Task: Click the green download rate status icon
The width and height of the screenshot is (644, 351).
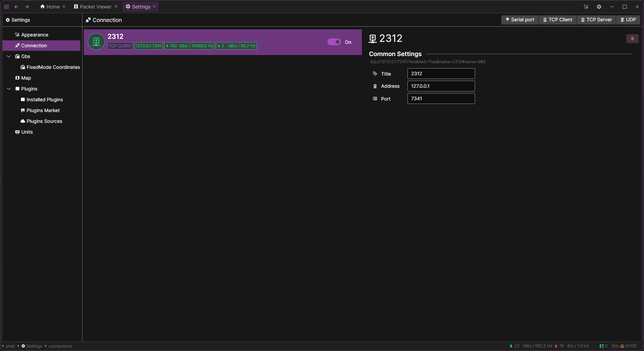Action: point(511,346)
